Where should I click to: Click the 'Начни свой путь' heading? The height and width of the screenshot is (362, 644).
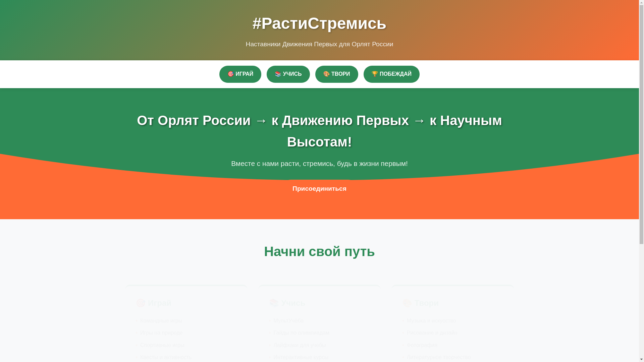(x=319, y=252)
